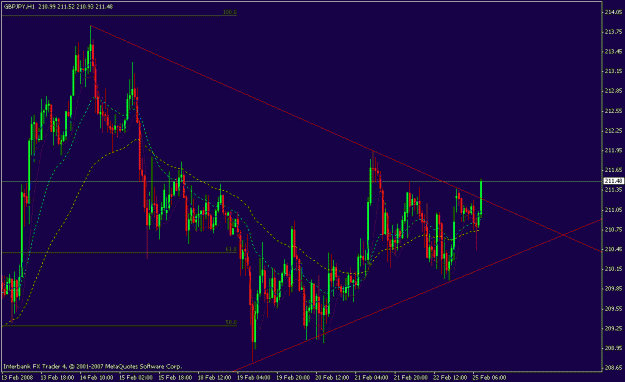Select the 208.95 price axis label
Viewport: 625px width, 382px height.
[613, 348]
